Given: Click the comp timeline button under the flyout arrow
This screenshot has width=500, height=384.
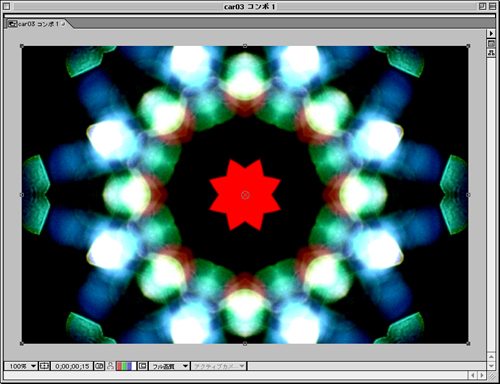Looking at the screenshot, I should [x=491, y=44].
